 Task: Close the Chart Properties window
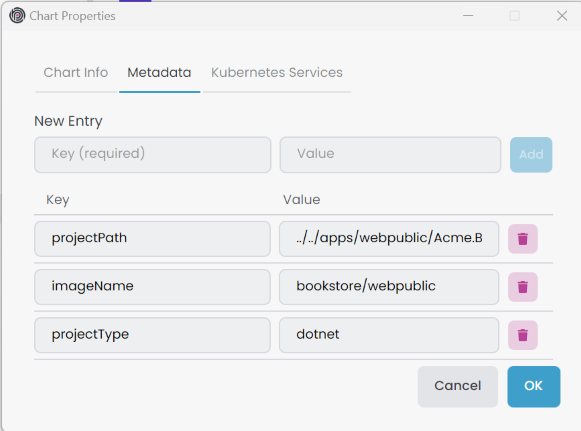point(562,16)
